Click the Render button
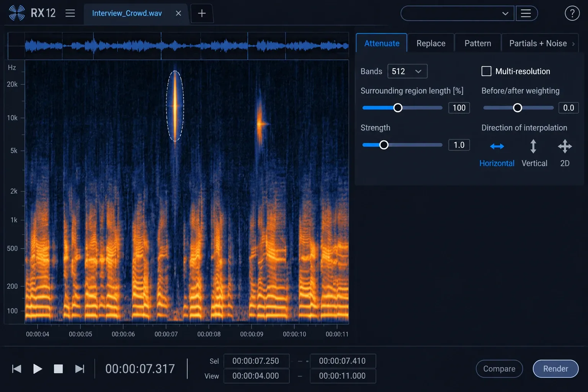588x392 pixels. click(x=555, y=369)
